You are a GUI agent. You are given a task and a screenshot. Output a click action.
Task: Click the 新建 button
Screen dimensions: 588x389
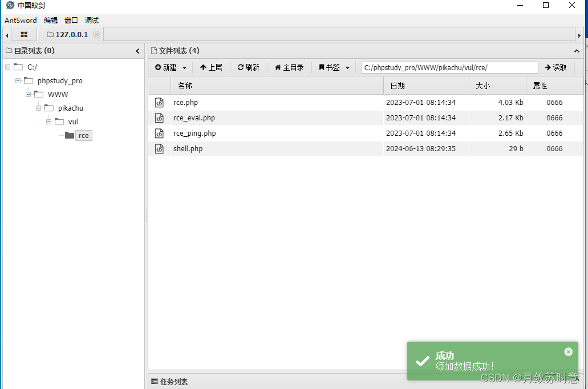(x=166, y=67)
